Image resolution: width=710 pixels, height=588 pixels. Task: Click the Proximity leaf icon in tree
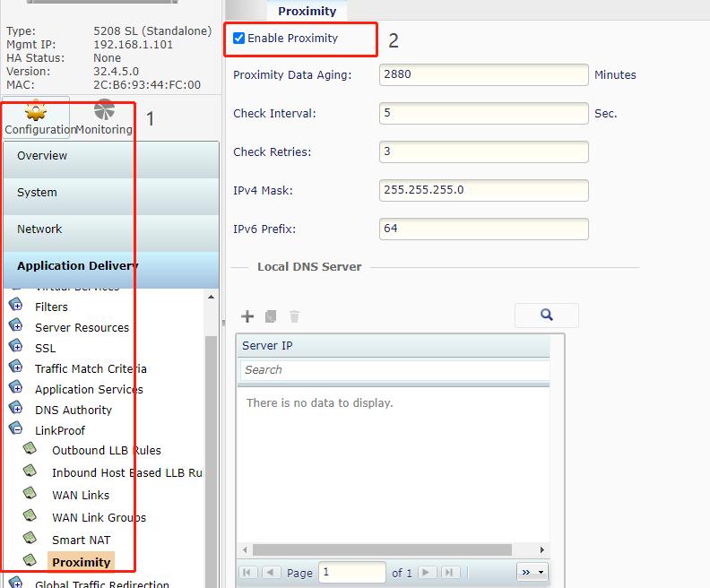tap(30, 560)
